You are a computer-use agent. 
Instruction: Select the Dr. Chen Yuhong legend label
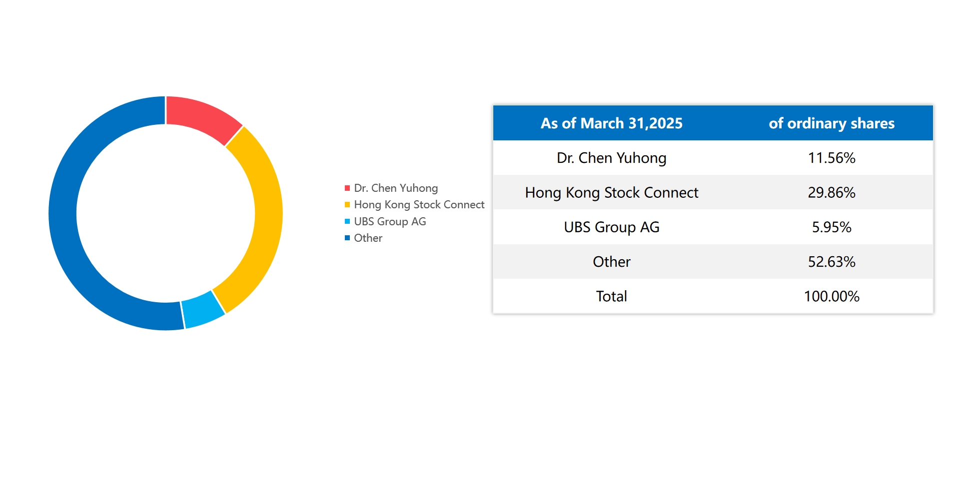pyautogui.click(x=396, y=188)
